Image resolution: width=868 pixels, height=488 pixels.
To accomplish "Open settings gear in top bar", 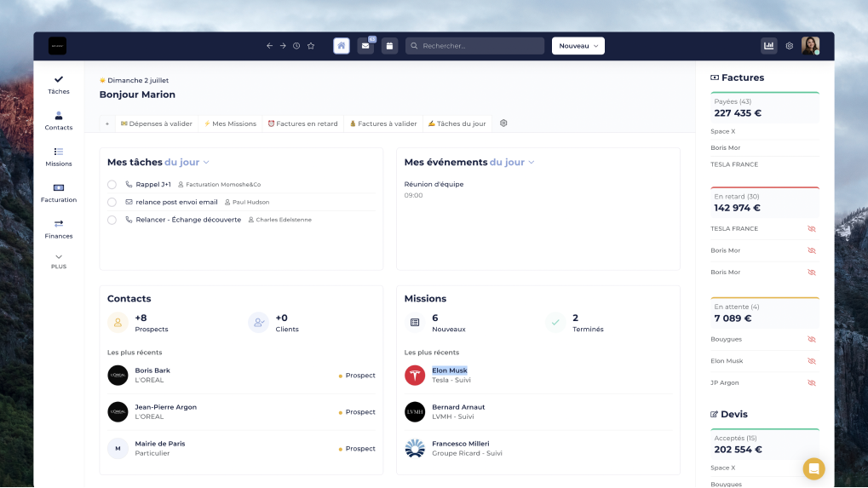I will (790, 46).
